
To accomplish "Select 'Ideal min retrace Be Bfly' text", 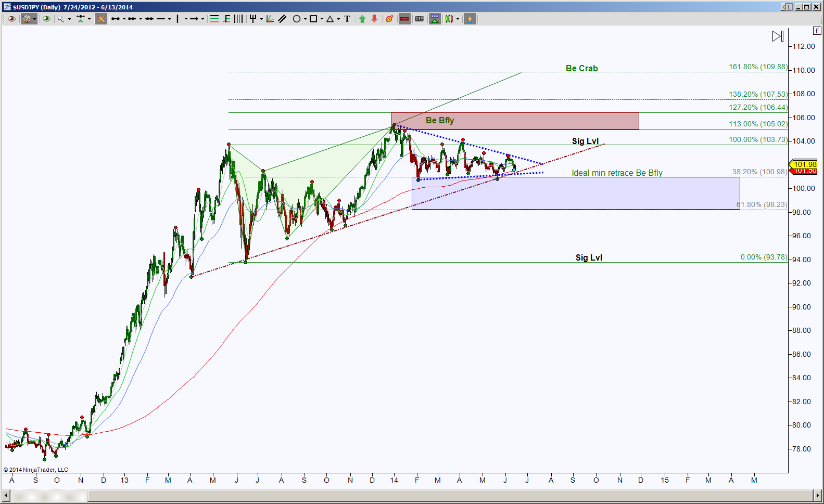I will 617,173.
